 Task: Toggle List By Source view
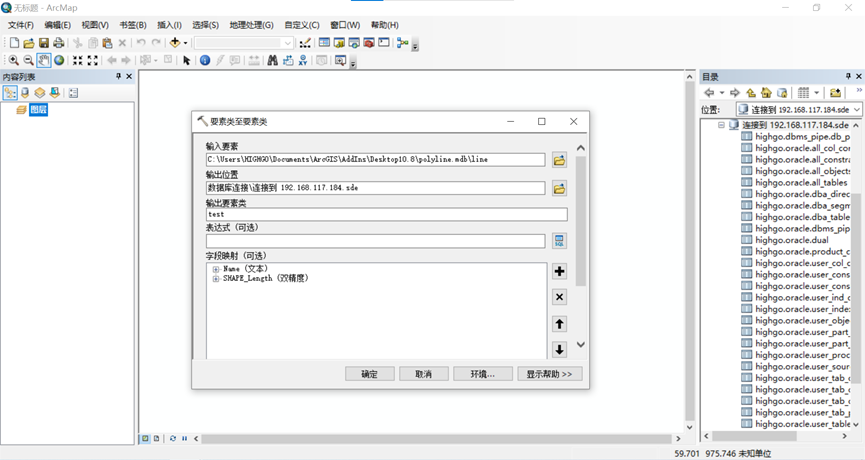(25, 93)
